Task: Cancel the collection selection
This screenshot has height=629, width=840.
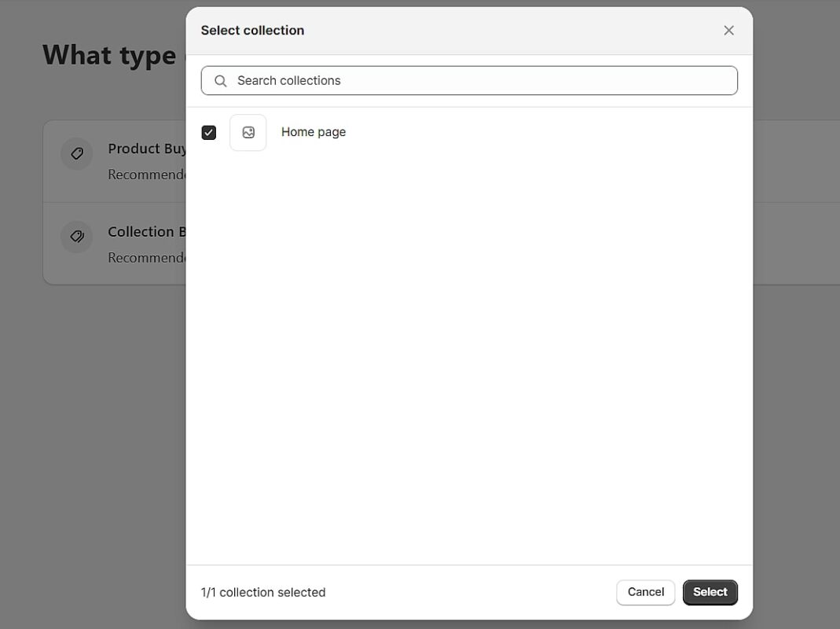Action: (x=646, y=592)
